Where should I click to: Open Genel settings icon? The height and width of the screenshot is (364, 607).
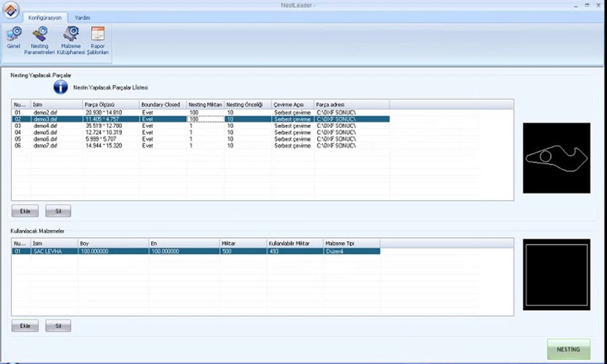pyautogui.click(x=14, y=39)
